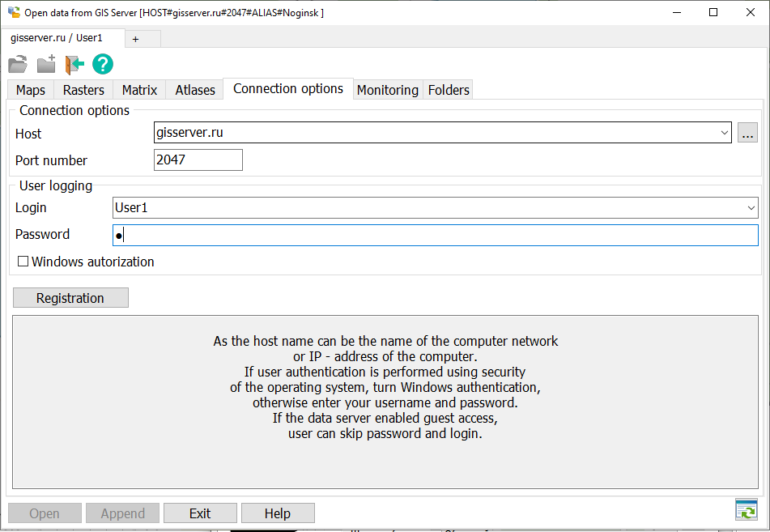Click the Exit button

[200, 513]
